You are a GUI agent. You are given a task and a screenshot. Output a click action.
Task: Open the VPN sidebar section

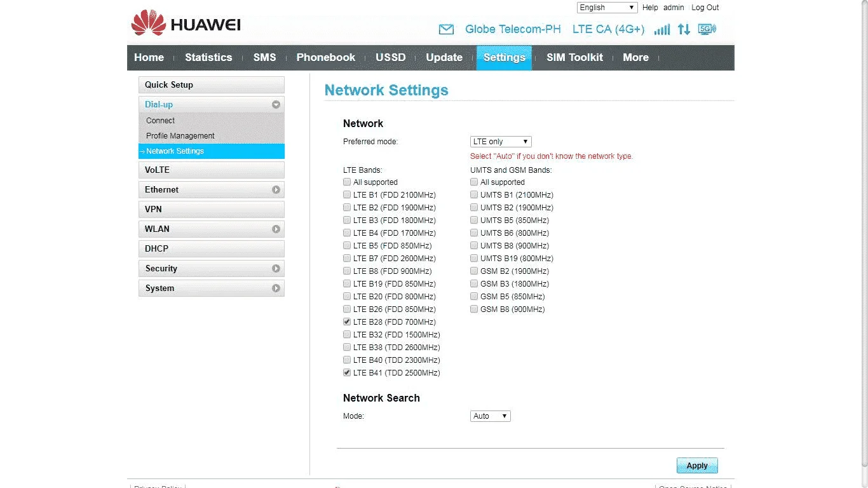tap(211, 209)
